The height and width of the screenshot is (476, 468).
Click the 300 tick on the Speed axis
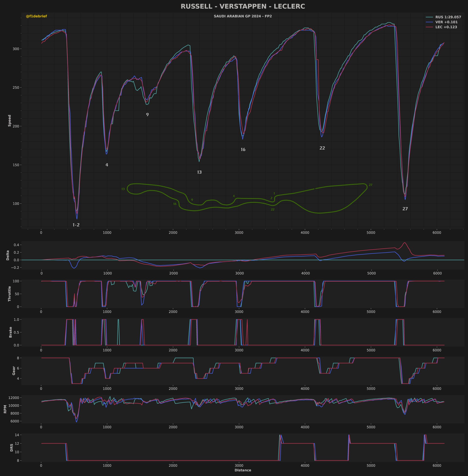(16, 49)
